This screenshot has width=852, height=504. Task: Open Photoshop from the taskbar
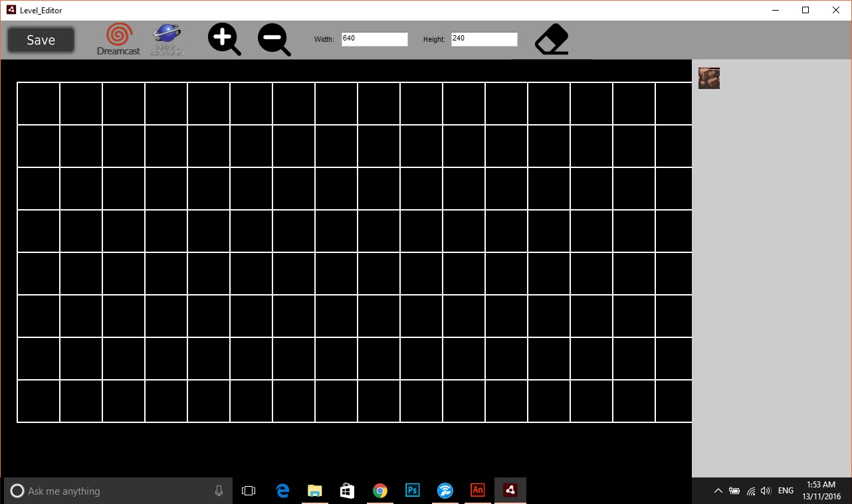(x=412, y=491)
